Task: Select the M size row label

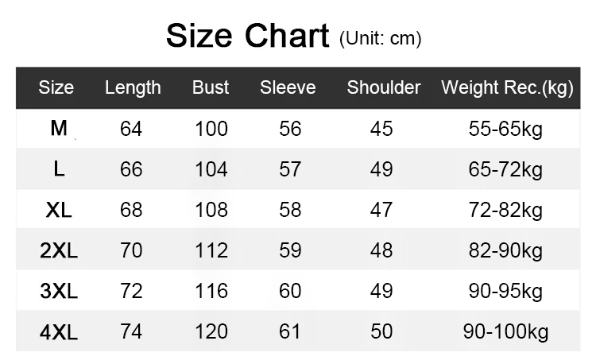Action: point(59,128)
